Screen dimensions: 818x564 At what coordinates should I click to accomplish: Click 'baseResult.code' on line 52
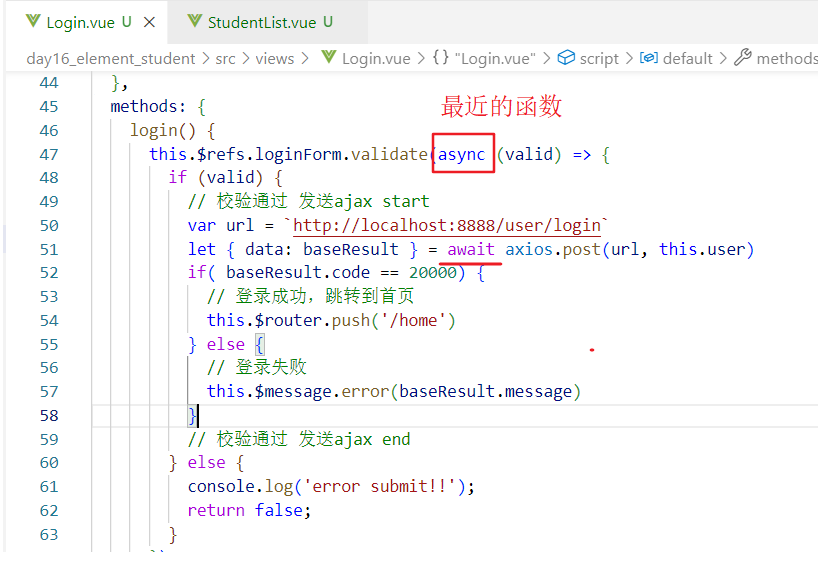(298, 272)
